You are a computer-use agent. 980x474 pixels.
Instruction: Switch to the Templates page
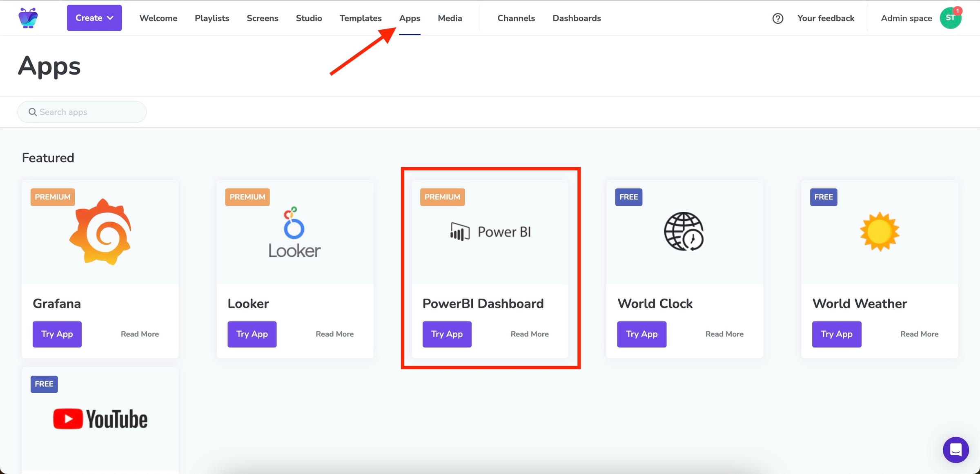pos(361,18)
